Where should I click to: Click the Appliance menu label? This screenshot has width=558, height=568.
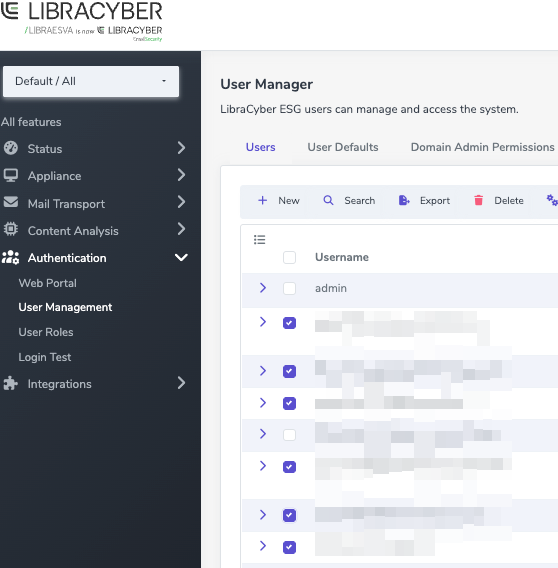[54, 176]
